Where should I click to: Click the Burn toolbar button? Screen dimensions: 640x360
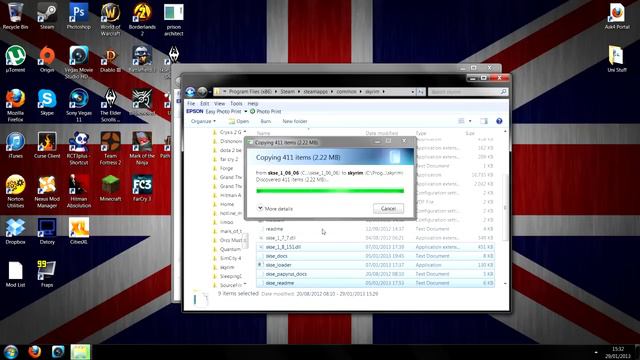click(265, 121)
